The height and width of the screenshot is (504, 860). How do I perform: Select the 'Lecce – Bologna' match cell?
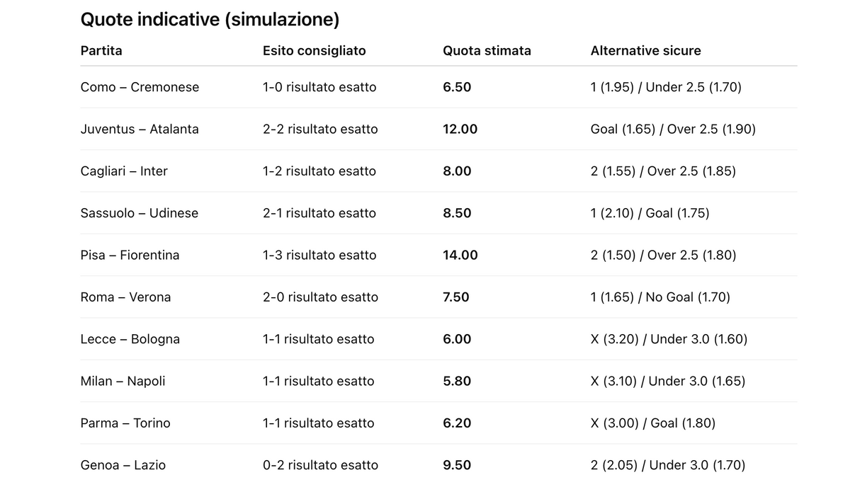click(x=130, y=339)
